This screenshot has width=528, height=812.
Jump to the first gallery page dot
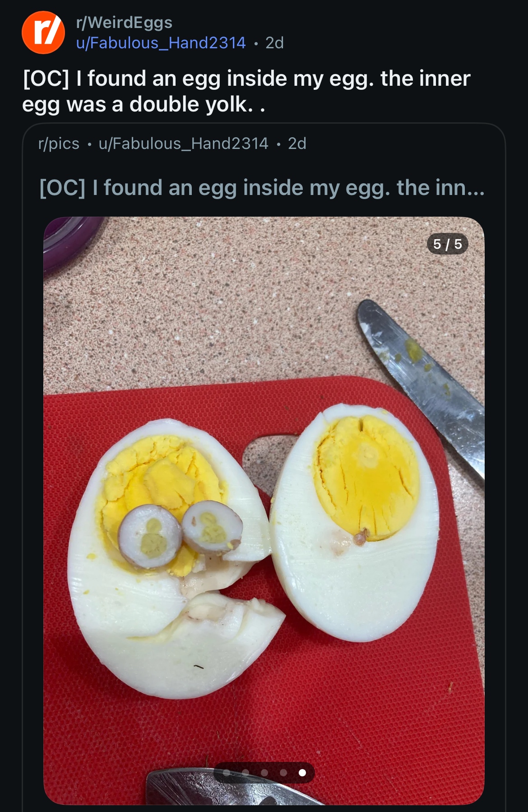pyautogui.click(x=227, y=773)
